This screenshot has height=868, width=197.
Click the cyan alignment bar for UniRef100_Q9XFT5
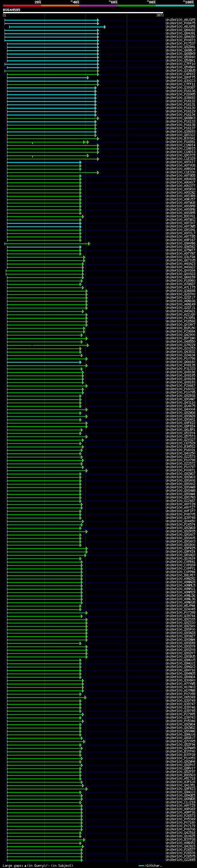[x=47, y=78]
